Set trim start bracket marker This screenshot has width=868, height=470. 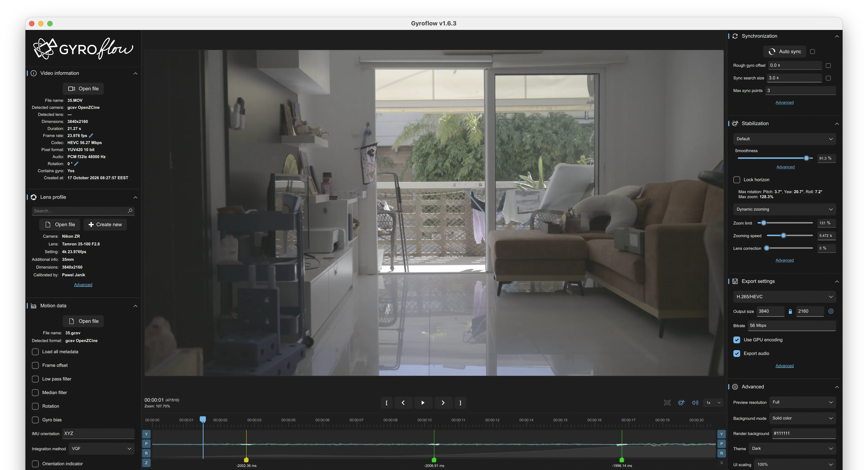[x=387, y=403]
